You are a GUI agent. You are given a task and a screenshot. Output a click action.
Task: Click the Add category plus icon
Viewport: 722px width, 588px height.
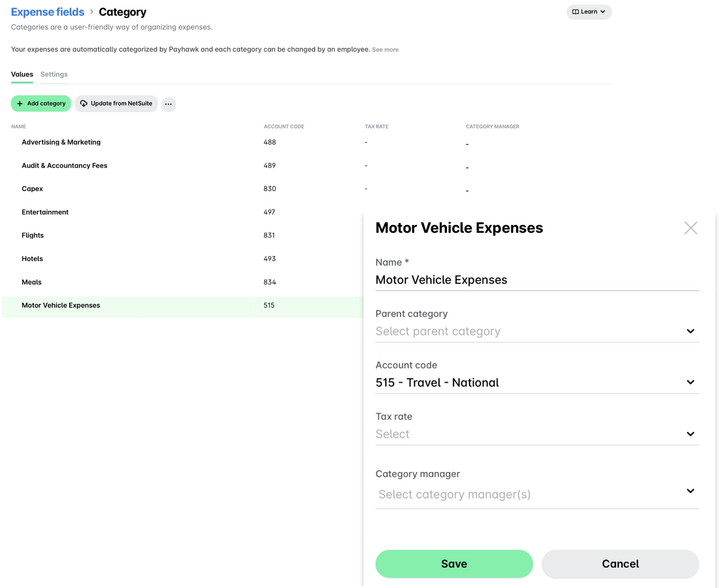point(21,103)
